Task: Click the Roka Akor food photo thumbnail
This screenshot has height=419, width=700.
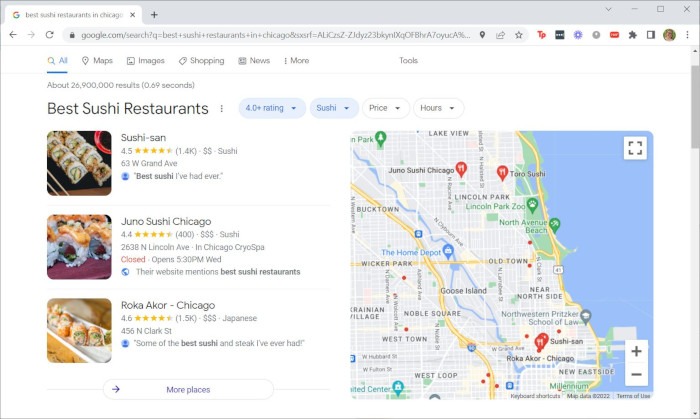Action: [x=79, y=331]
